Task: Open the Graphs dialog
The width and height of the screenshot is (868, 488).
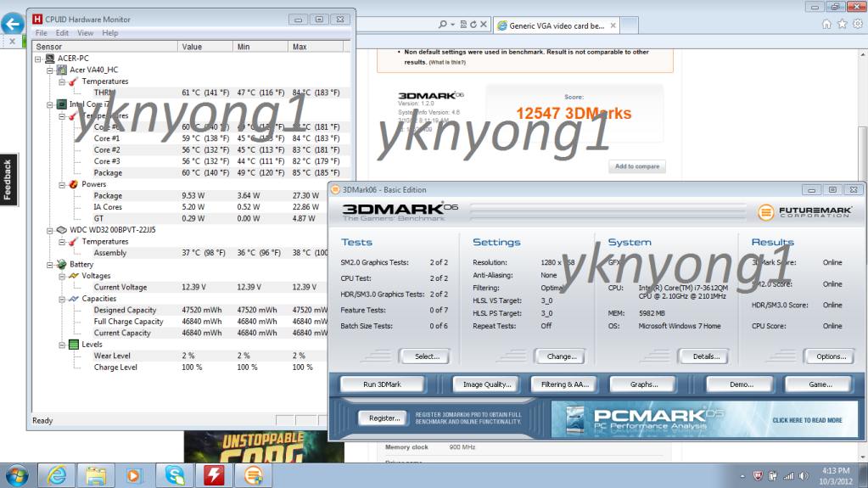Action: [643, 384]
